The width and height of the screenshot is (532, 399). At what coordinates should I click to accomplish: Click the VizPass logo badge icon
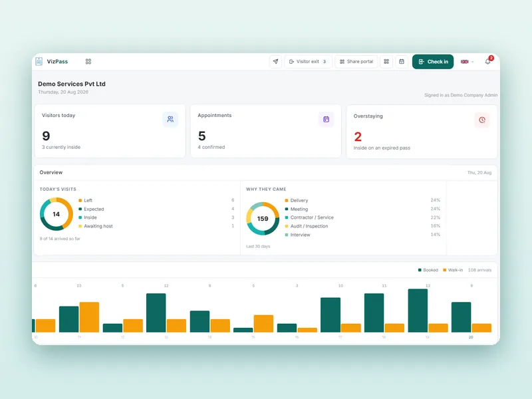39,61
